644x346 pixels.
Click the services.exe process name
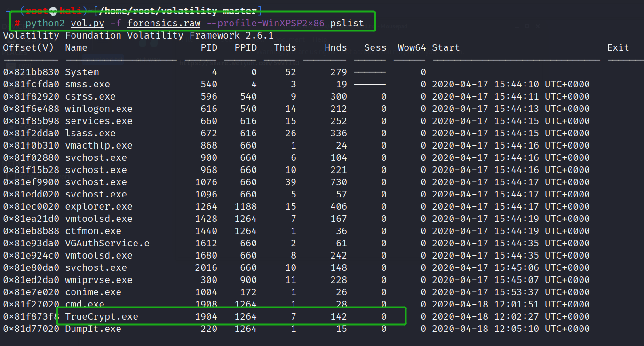click(99, 121)
